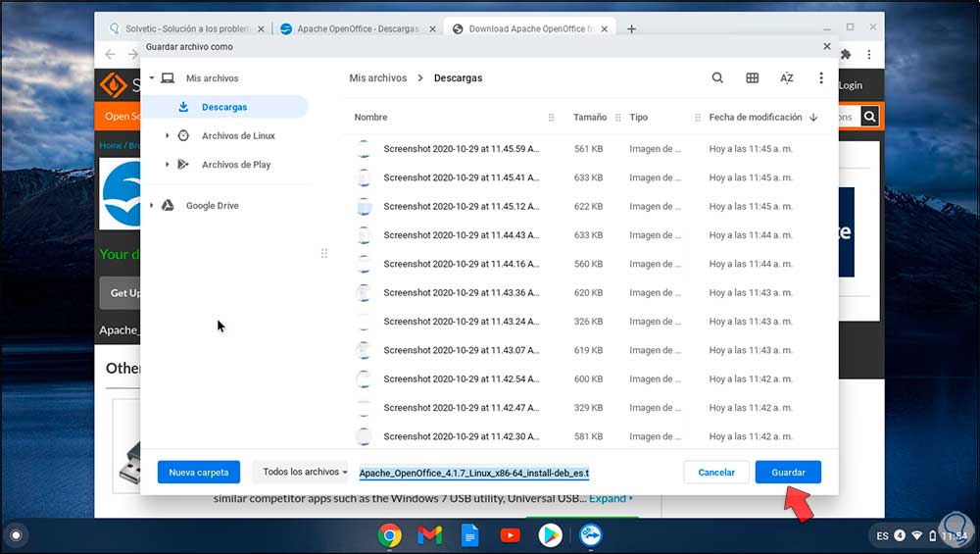Screen dimensions: 980x554
Task: Open a new browser tab
Action: 631,28
